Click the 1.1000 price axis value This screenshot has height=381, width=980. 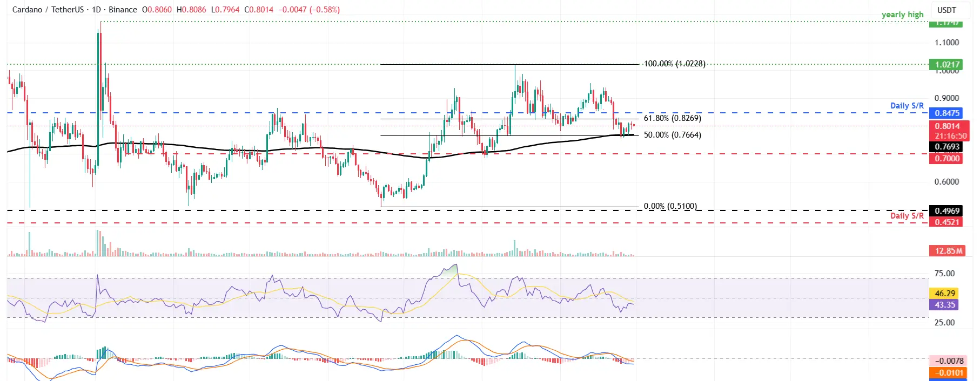pyautogui.click(x=947, y=43)
